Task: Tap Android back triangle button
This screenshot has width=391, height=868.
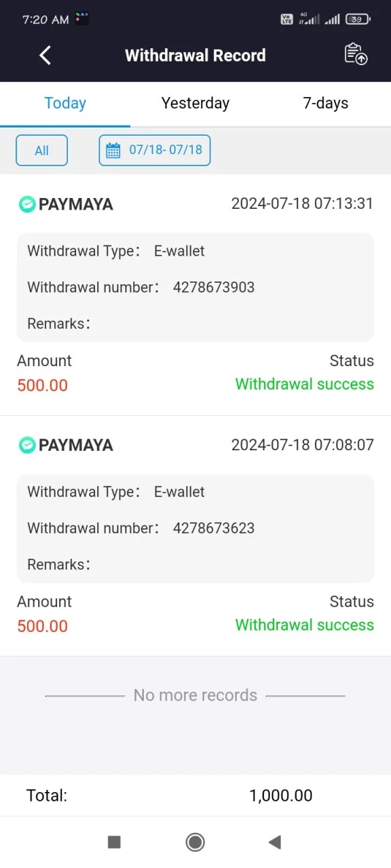Action: pos(275,842)
